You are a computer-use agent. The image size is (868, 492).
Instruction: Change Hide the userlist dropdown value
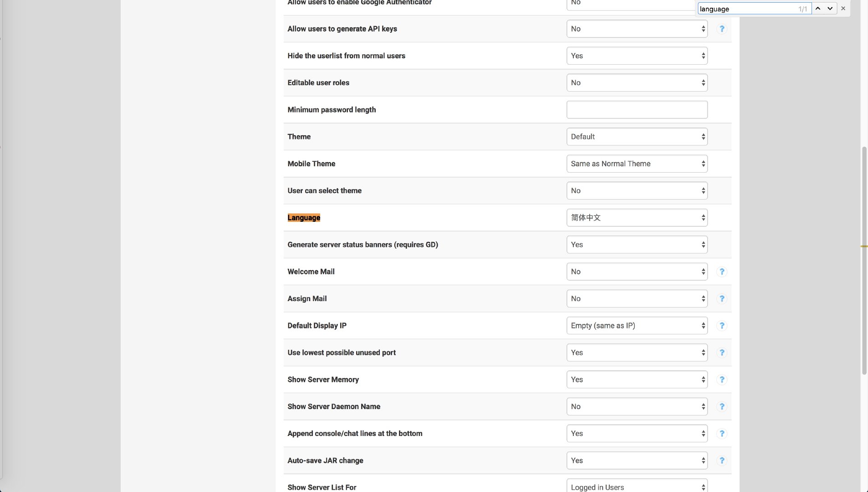[x=637, y=56]
